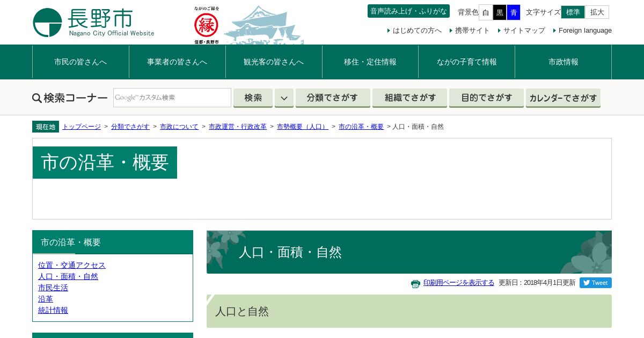Open 市民生活 sidebar link
This screenshot has width=644, height=338.
(x=53, y=288)
